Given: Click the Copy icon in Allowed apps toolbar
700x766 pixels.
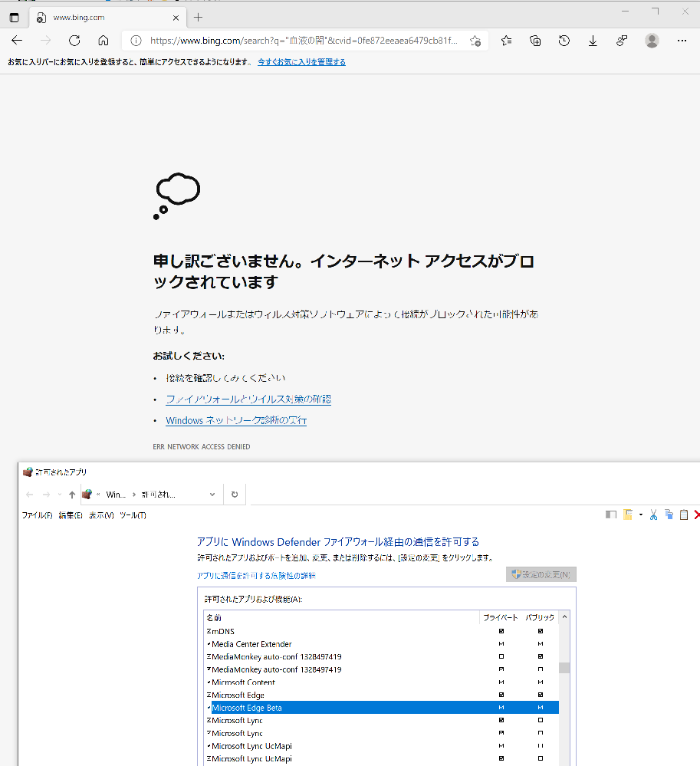Looking at the screenshot, I should (669, 515).
